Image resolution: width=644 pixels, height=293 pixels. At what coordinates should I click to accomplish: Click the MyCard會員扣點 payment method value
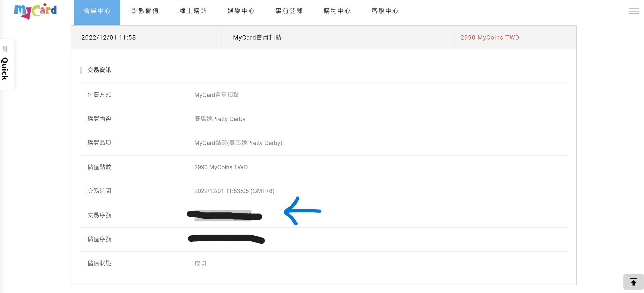tap(217, 95)
